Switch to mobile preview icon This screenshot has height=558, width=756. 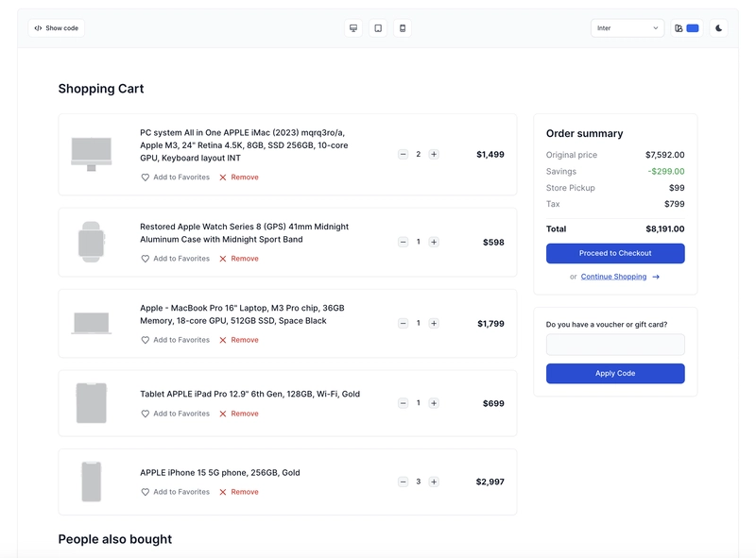pyautogui.click(x=403, y=28)
